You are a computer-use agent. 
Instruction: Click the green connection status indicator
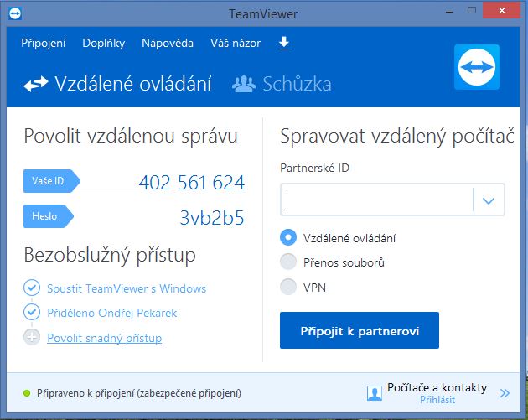[x=27, y=393]
